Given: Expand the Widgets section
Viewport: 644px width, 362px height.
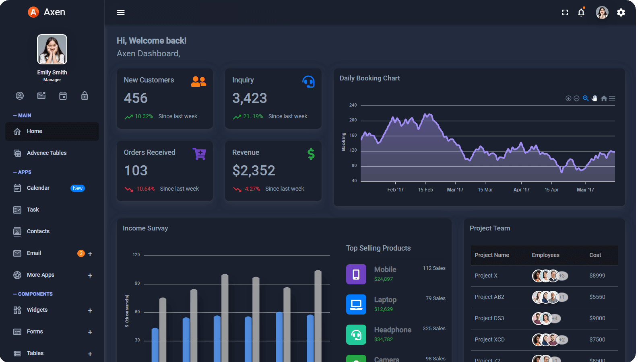Looking at the screenshot, I should point(90,311).
